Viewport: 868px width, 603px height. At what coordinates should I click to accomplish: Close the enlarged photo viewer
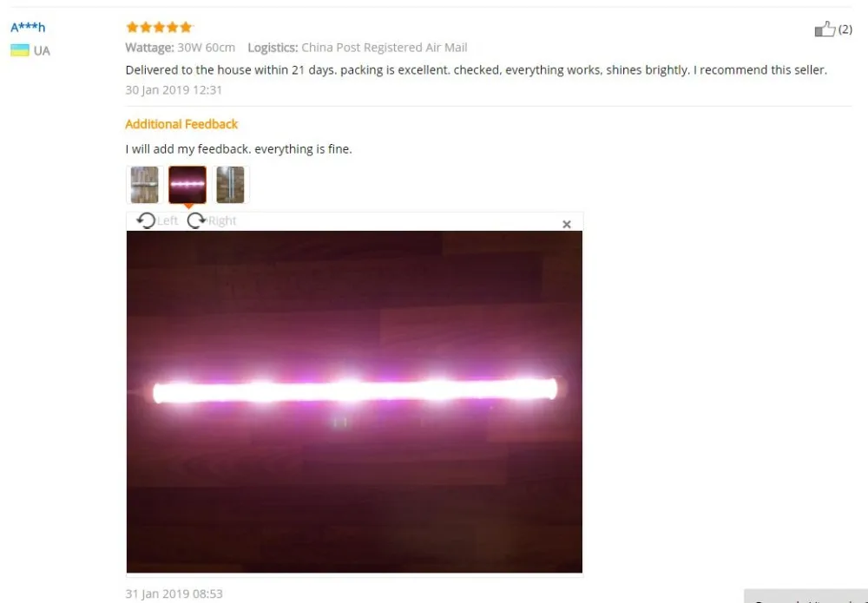[x=566, y=224]
